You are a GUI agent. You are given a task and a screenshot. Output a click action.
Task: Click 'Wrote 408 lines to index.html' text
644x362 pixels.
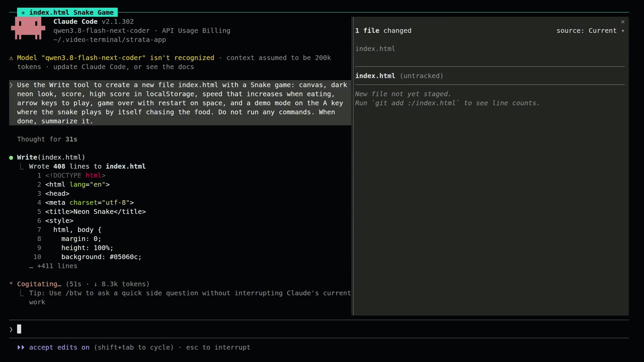pos(87,166)
